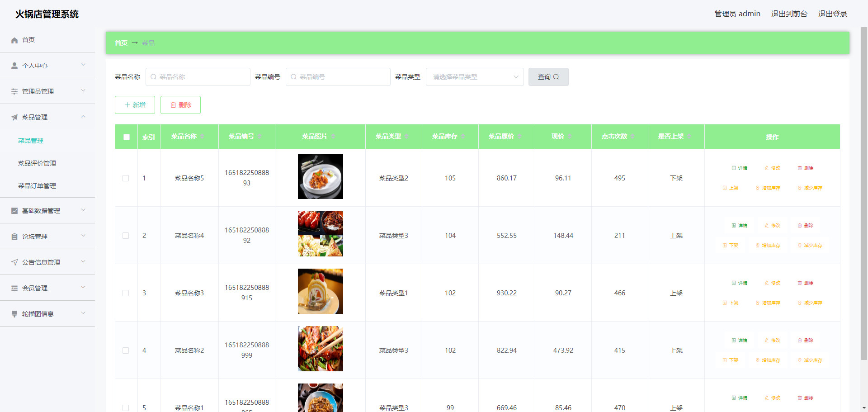Collapse the 菜品管理 parent sidebar menu
Viewport: 868px width, 412px height.
coord(47,117)
